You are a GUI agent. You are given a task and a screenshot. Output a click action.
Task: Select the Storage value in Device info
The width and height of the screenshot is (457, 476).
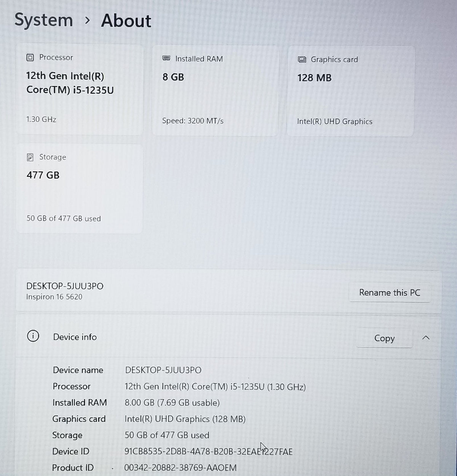[x=167, y=435]
